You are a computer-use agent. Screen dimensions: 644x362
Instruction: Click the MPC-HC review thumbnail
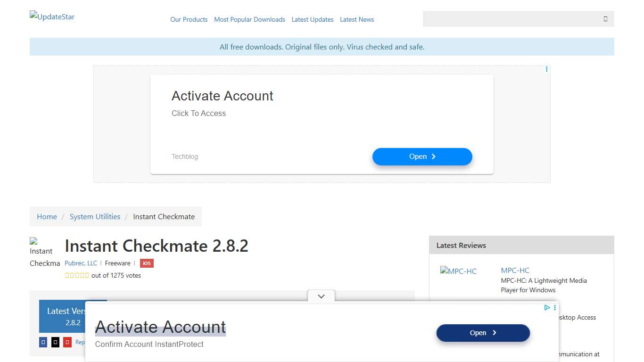point(458,271)
